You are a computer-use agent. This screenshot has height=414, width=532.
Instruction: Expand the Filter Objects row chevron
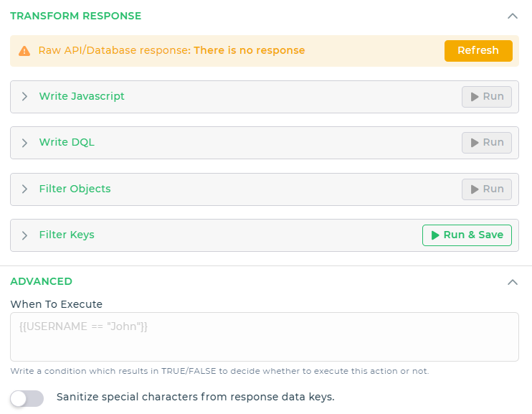pos(24,189)
